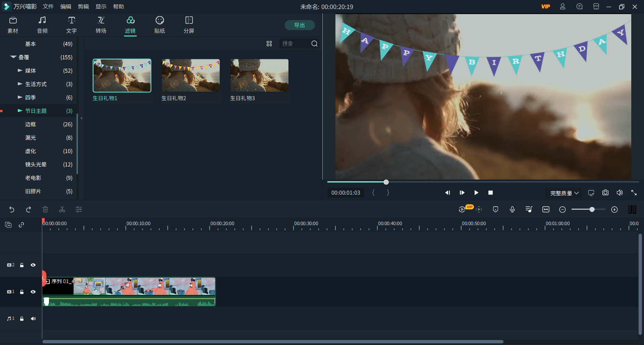This screenshot has height=345, width=644.
Task: Click the scissors split tool icon
Action: click(62, 209)
